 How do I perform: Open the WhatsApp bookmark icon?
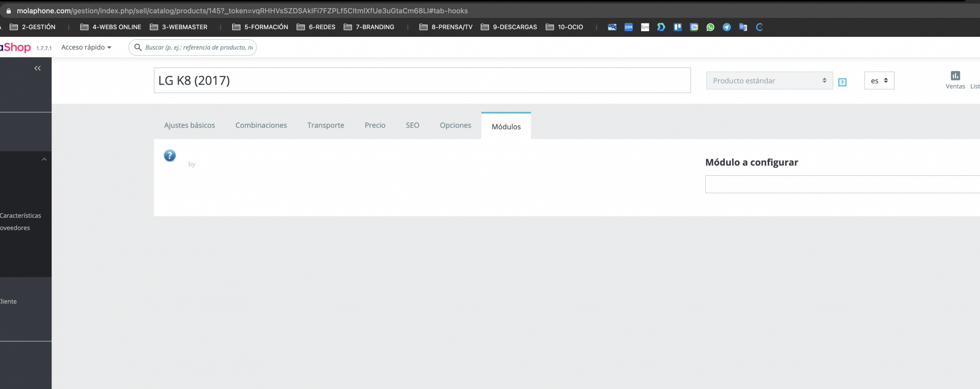pyautogui.click(x=710, y=27)
